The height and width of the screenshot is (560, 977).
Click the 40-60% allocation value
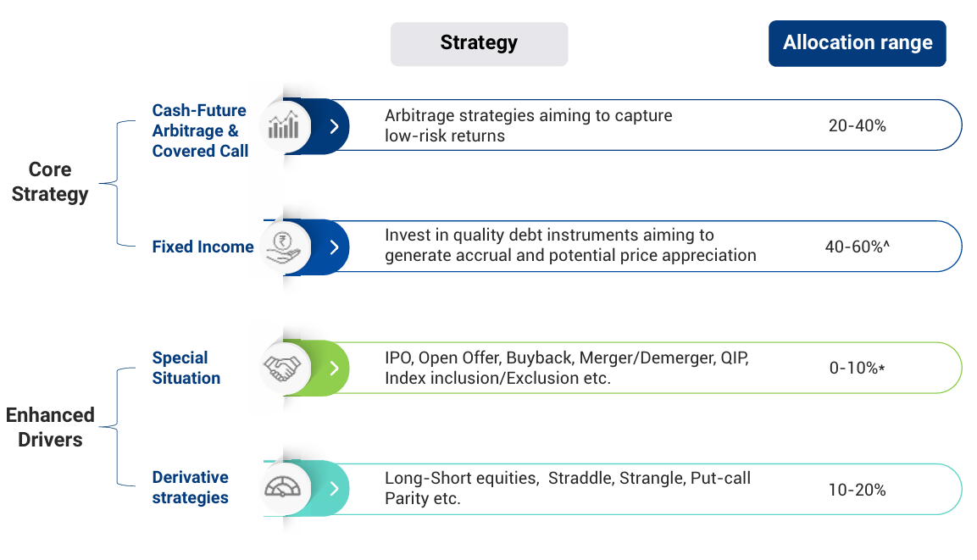857,247
